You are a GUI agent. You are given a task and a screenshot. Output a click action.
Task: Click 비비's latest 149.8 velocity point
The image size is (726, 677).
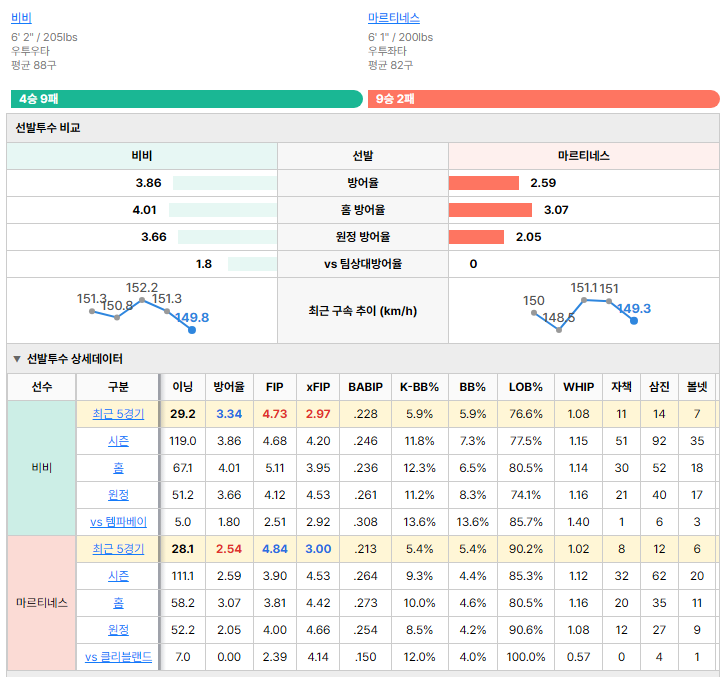(x=192, y=330)
